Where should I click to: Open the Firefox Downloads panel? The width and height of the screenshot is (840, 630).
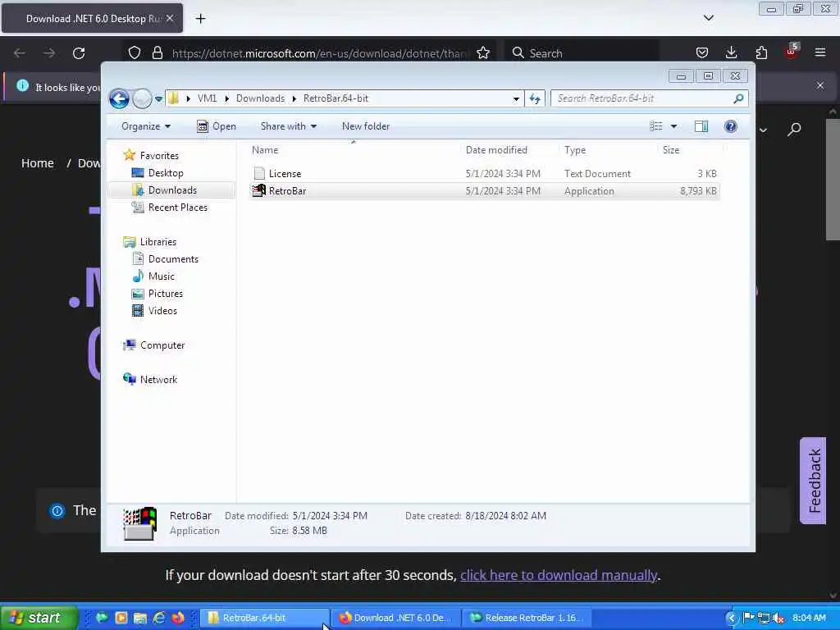[x=731, y=52]
